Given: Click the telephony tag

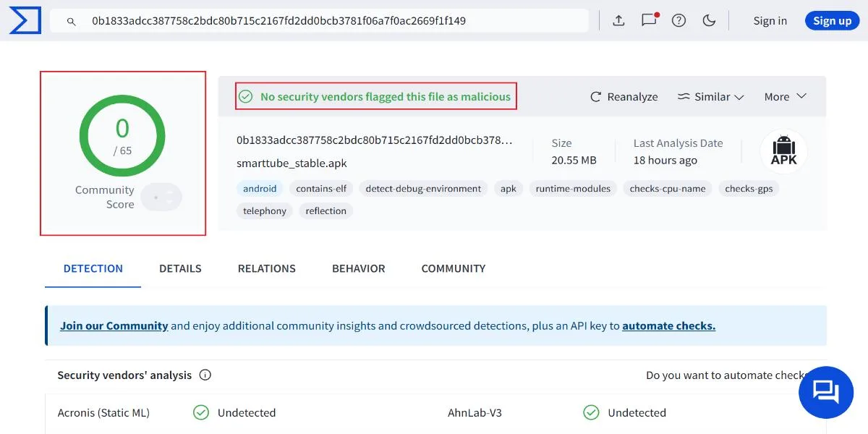Looking at the screenshot, I should (265, 211).
